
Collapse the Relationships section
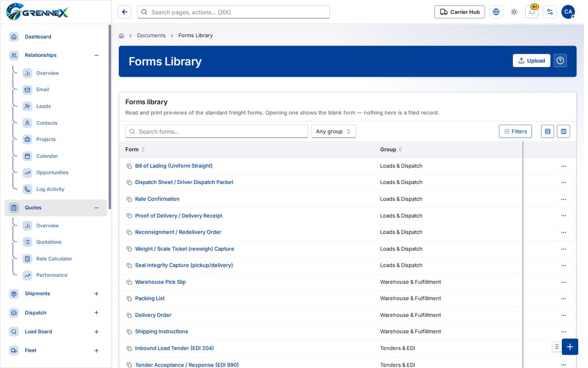(x=96, y=55)
